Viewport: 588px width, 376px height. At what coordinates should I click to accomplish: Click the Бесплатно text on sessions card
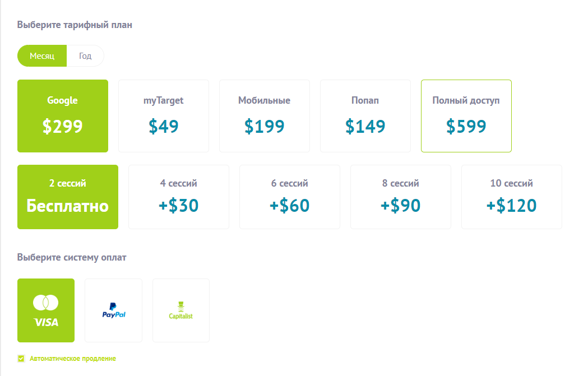click(x=68, y=206)
